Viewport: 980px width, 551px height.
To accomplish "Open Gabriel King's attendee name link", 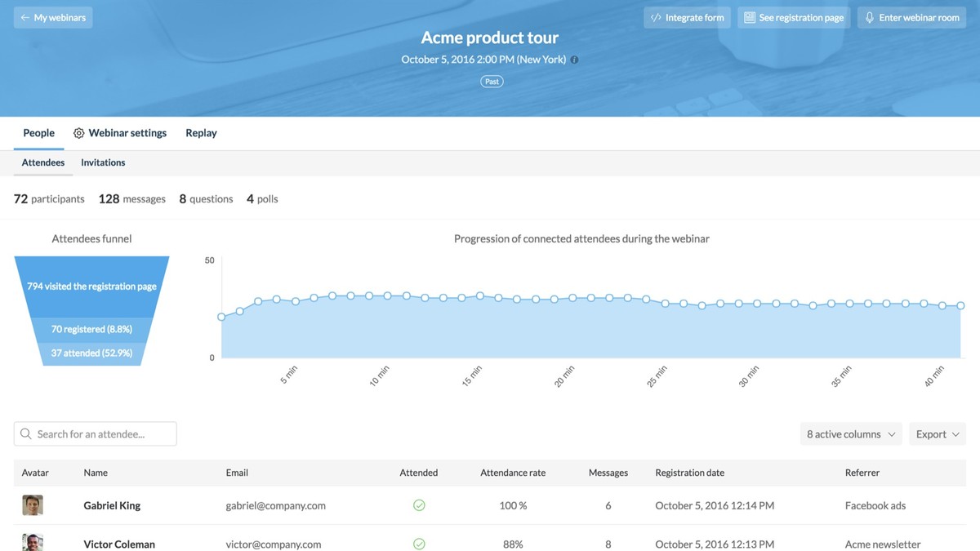I will [x=112, y=505].
